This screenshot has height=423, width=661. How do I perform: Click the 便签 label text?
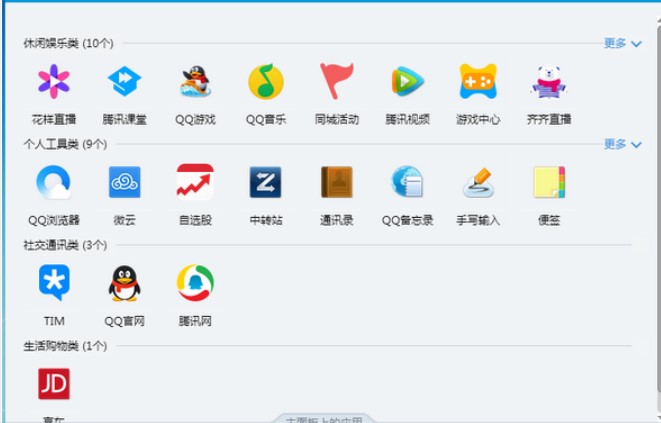[x=549, y=220]
